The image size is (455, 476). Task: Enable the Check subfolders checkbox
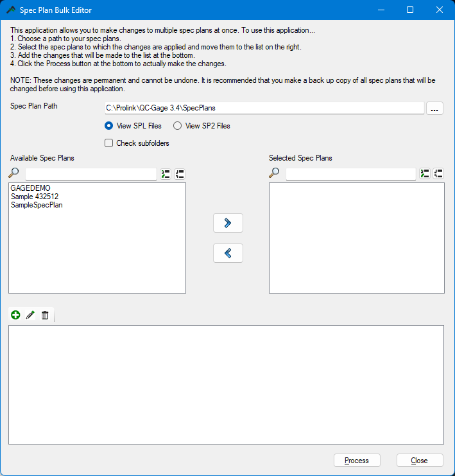click(x=109, y=143)
